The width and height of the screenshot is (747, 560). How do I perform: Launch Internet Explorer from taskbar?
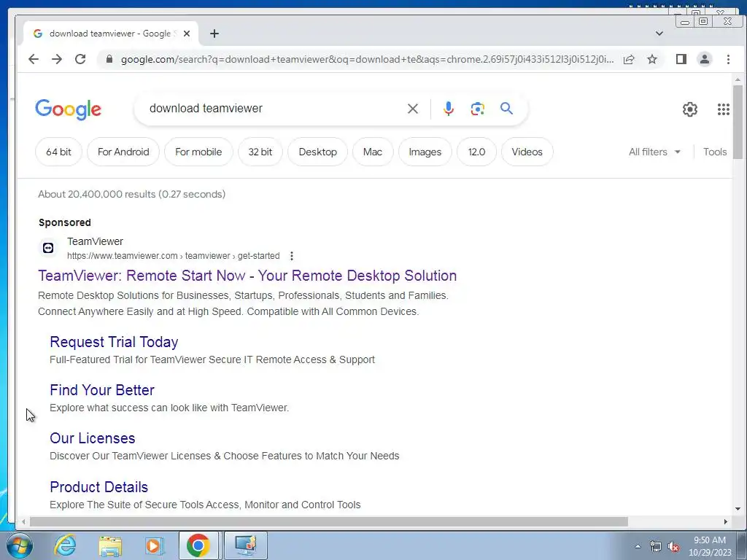click(x=65, y=545)
